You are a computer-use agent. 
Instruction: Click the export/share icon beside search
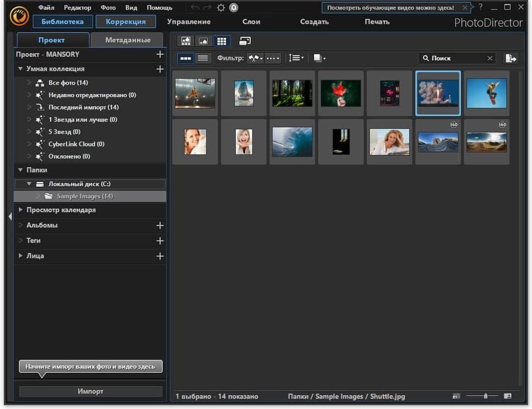pos(510,58)
